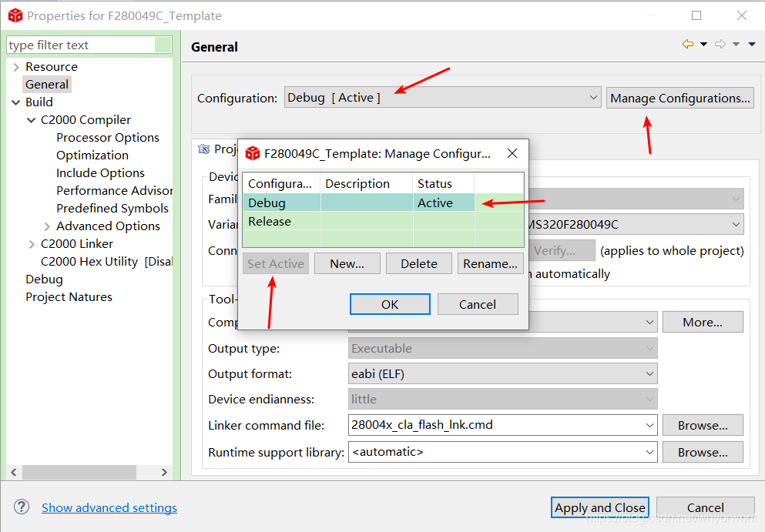Click the Project tab icon
The width and height of the screenshot is (765, 532).
(204, 149)
